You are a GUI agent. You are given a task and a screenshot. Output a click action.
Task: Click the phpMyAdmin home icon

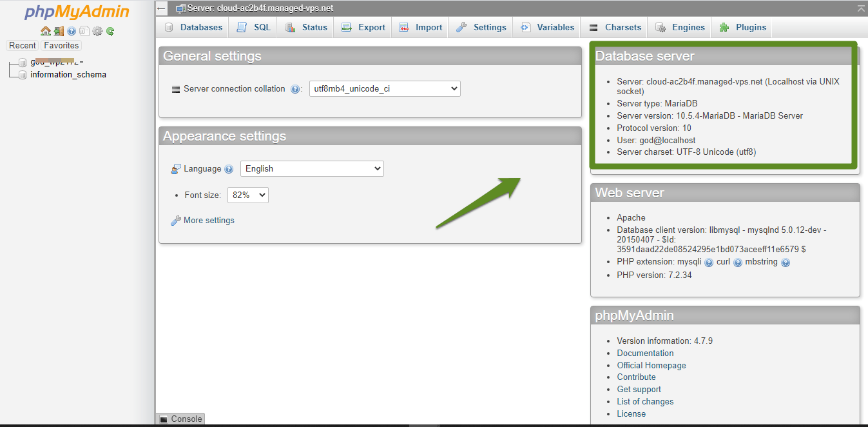pos(46,30)
